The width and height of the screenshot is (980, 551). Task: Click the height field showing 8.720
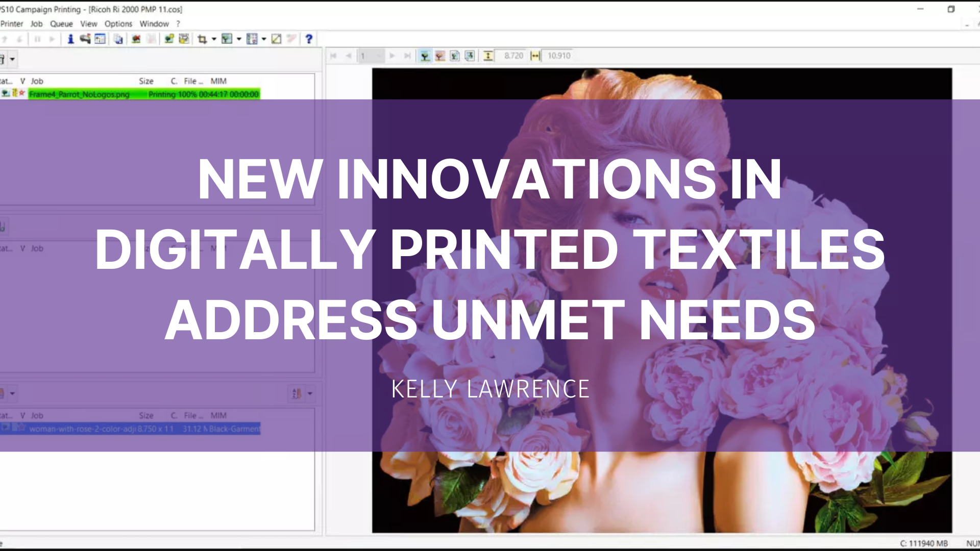tap(511, 56)
